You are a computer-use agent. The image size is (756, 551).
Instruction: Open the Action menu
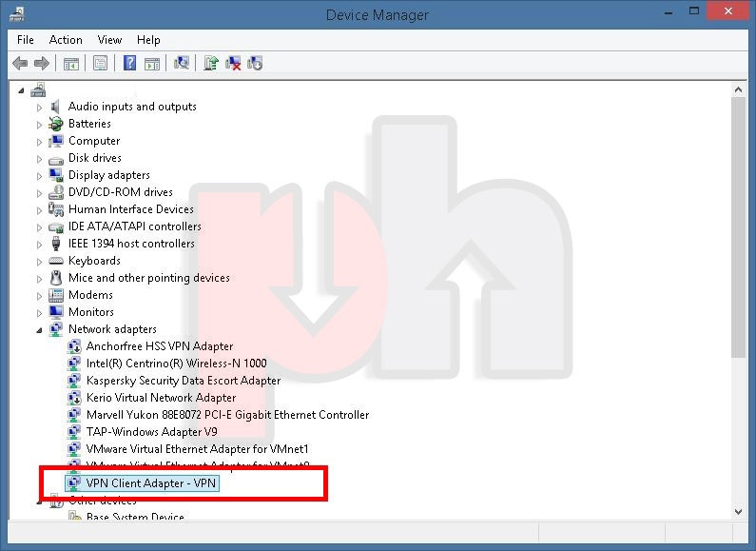tap(66, 40)
